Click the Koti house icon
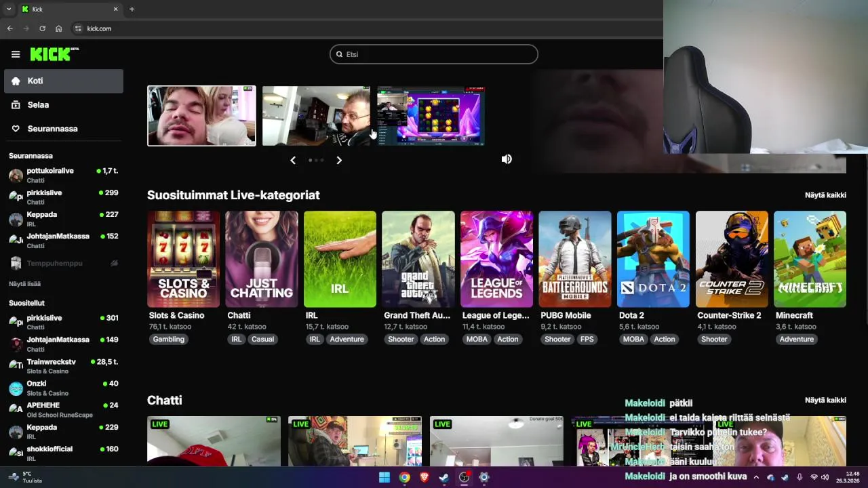Image resolution: width=868 pixels, height=488 pixels. [16, 81]
